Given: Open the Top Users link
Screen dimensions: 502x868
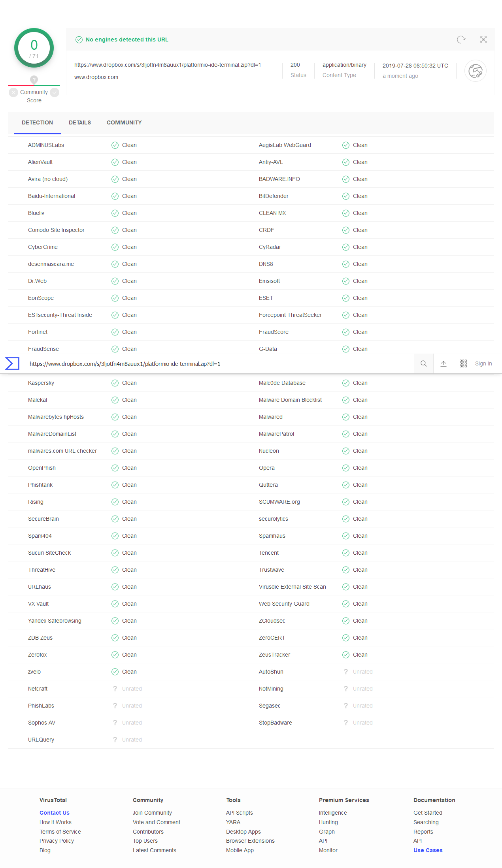Looking at the screenshot, I should click(x=145, y=841).
